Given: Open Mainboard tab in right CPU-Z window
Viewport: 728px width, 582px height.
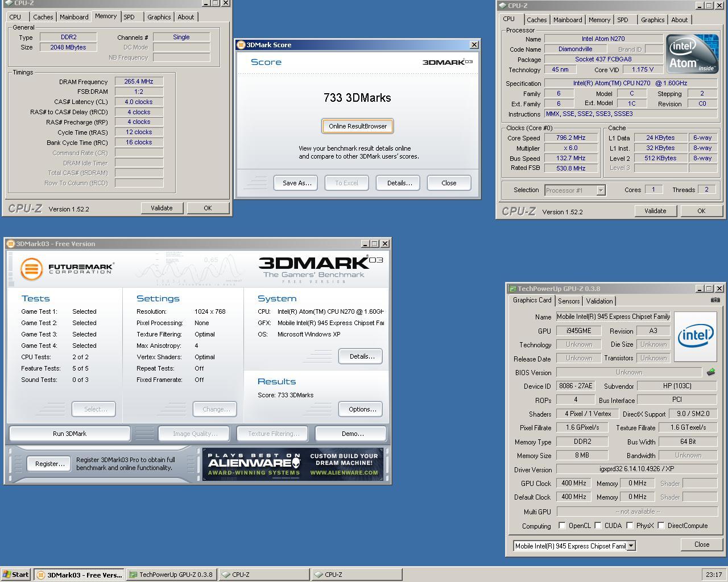Looking at the screenshot, I should [568, 20].
